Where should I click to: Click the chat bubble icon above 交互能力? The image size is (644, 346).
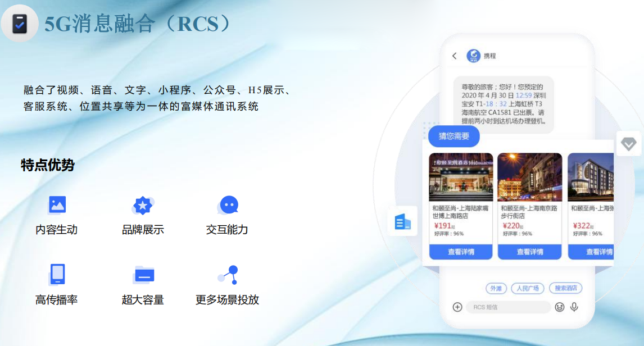pyautogui.click(x=228, y=205)
